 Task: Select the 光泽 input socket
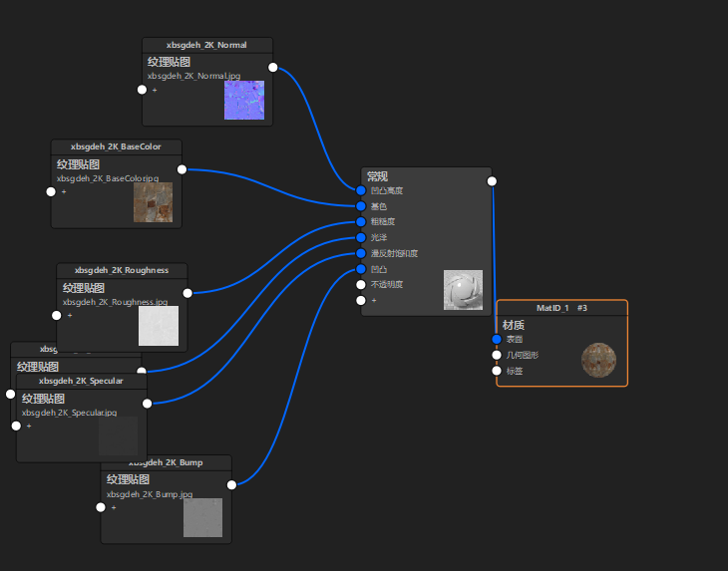(x=361, y=237)
